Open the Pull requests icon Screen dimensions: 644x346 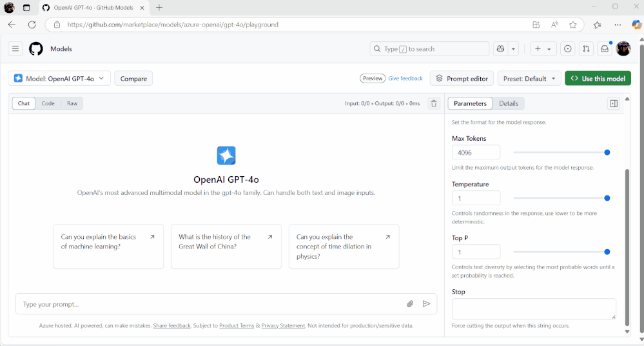[x=586, y=49]
